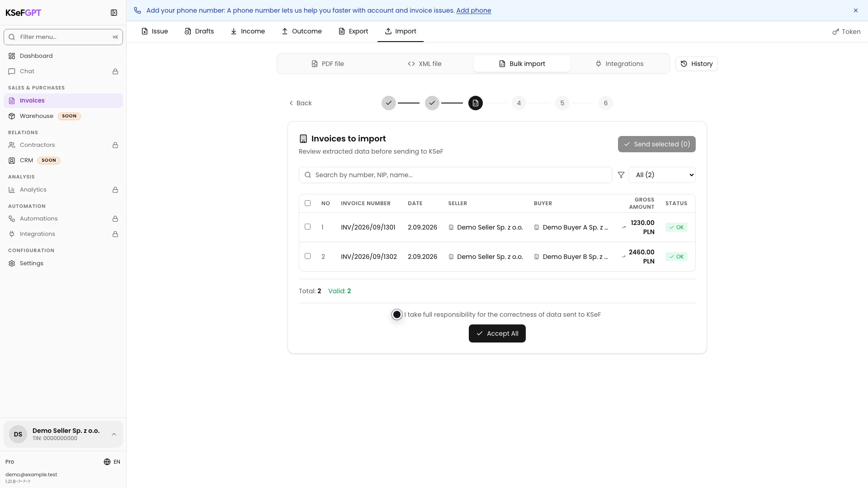868x488 pixels.
Task: Click the Analytics lock icon
Action: coord(115,190)
